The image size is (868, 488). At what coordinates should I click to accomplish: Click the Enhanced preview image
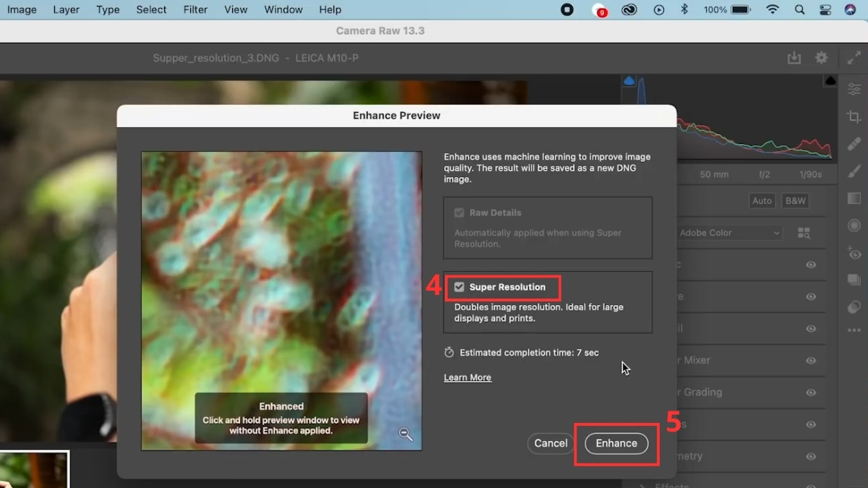pyautogui.click(x=281, y=300)
